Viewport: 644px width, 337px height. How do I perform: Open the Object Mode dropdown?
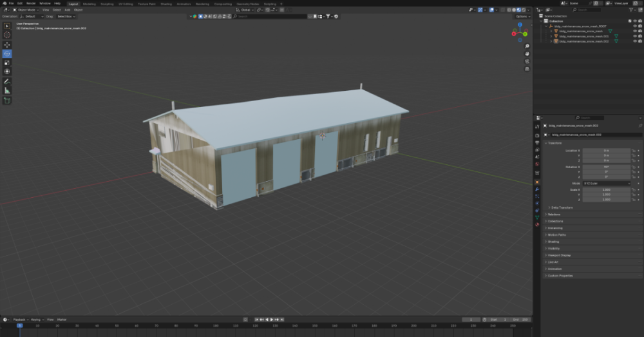tap(26, 10)
